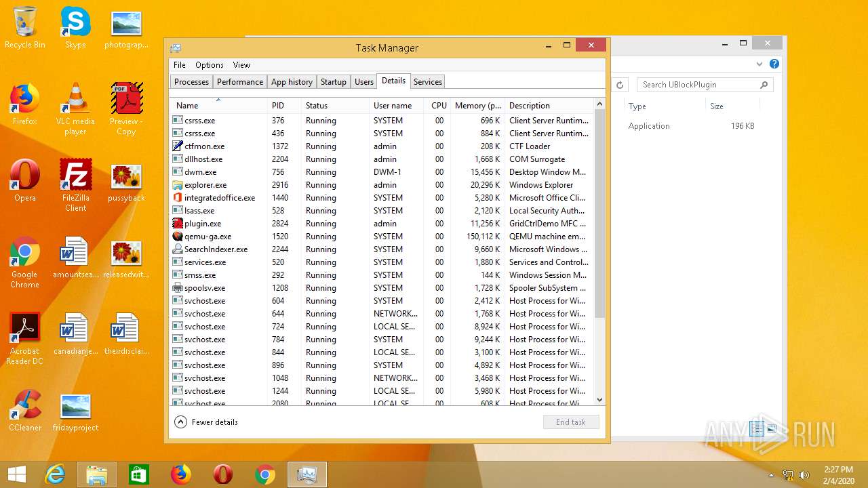The height and width of the screenshot is (488, 868).
Task: Open Chrome from the taskbar
Action: coord(265,474)
